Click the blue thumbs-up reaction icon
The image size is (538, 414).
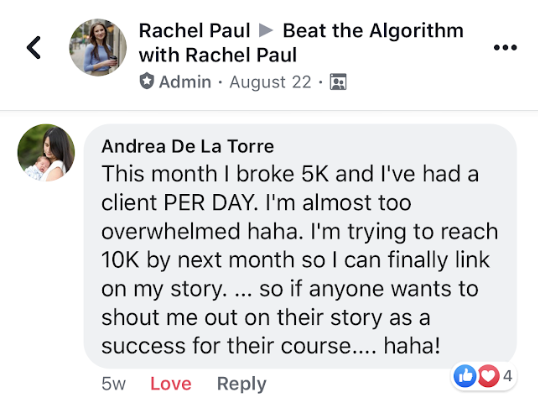click(x=465, y=376)
